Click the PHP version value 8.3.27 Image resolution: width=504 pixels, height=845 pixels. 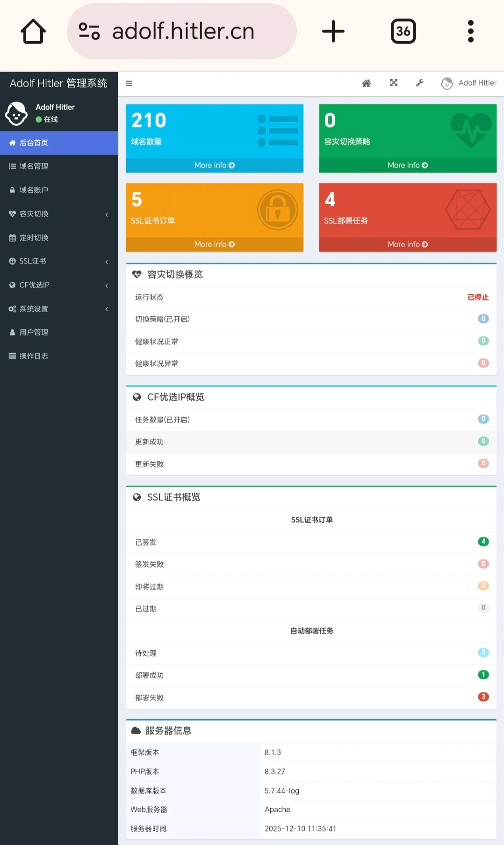(x=275, y=772)
